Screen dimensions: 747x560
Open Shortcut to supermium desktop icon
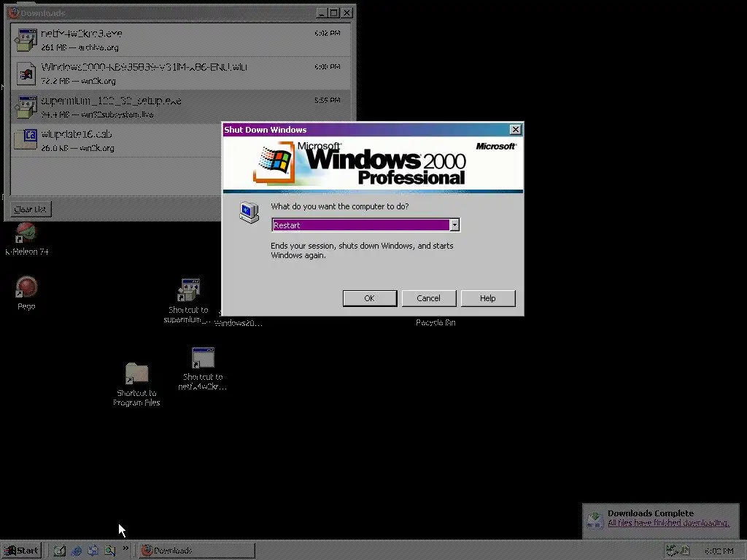pos(188,300)
